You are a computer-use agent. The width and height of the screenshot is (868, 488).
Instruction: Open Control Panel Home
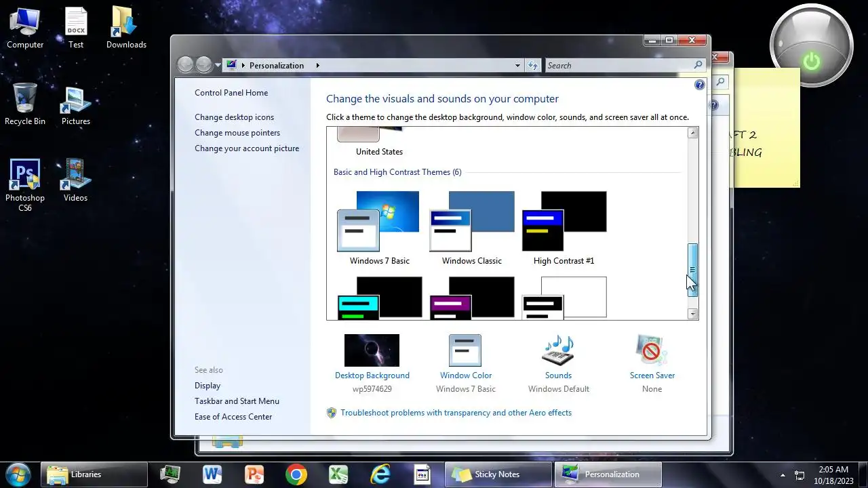click(x=231, y=93)
